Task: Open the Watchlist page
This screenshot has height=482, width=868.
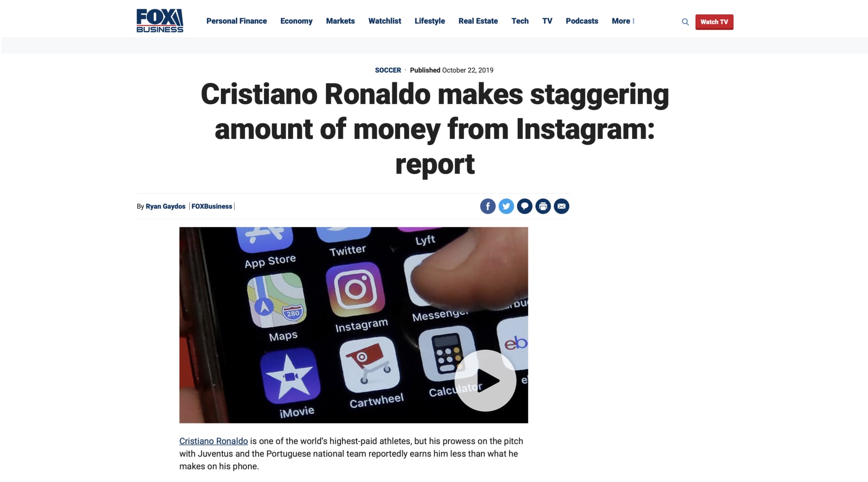Action: [385, 21]
